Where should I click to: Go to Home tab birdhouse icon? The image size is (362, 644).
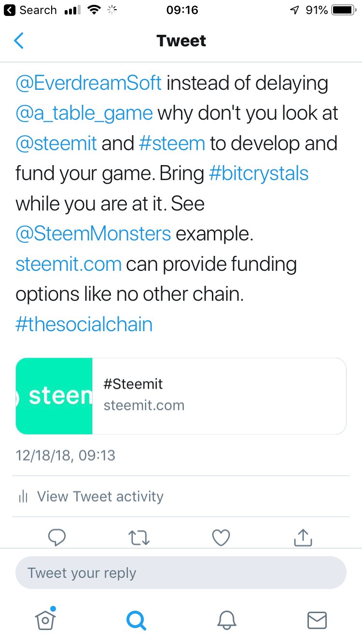46,619
